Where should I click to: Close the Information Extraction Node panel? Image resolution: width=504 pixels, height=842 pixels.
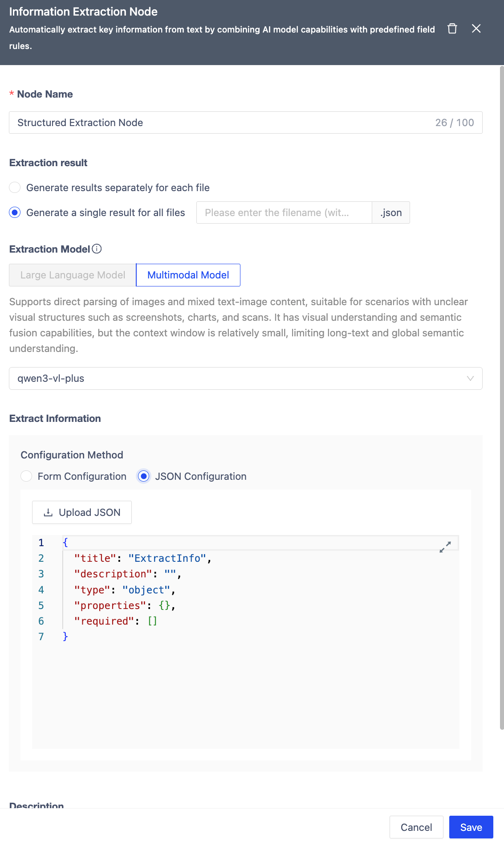(476, 29)
